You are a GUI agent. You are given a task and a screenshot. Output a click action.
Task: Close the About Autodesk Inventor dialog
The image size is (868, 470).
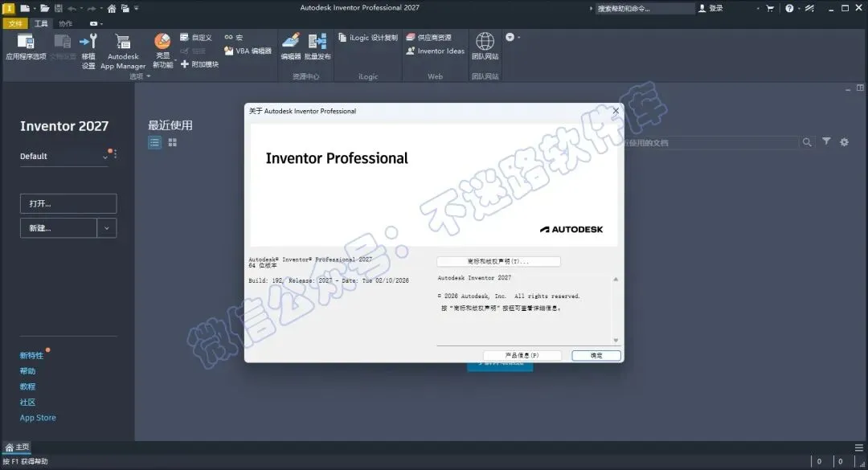click(616, 111)
